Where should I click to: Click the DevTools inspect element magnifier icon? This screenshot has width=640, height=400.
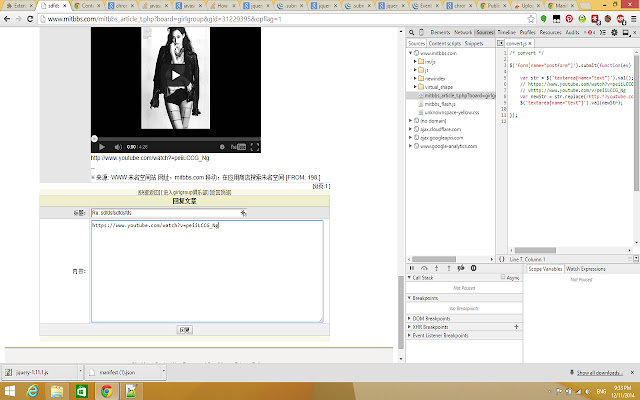pos(411,32)
